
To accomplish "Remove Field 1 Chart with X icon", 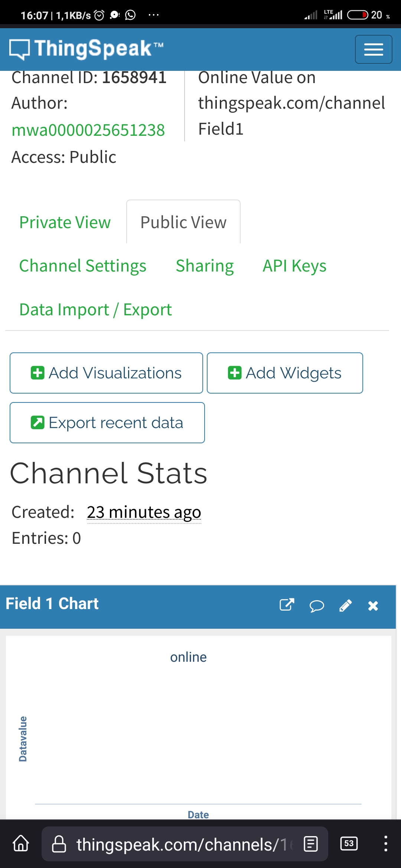I will pyautogui.click(x=373, y=606).
